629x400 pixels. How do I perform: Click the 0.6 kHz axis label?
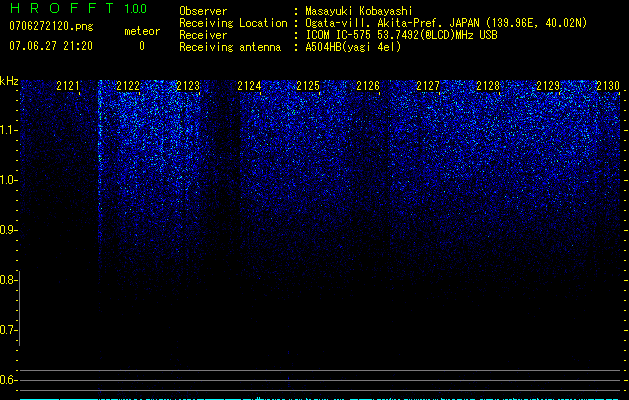pyautogui.click(x=8, y=380)
